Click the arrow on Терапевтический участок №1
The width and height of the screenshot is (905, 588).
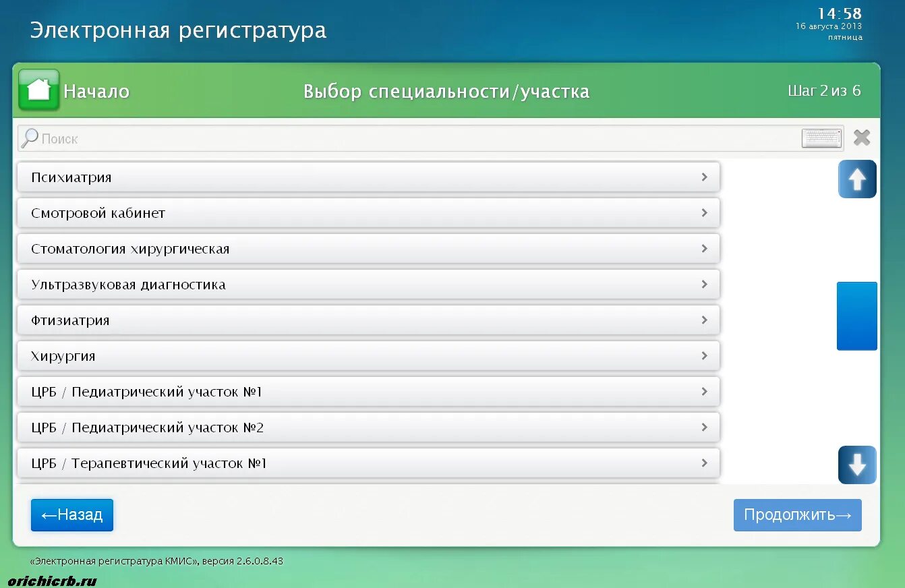(705, 463)
